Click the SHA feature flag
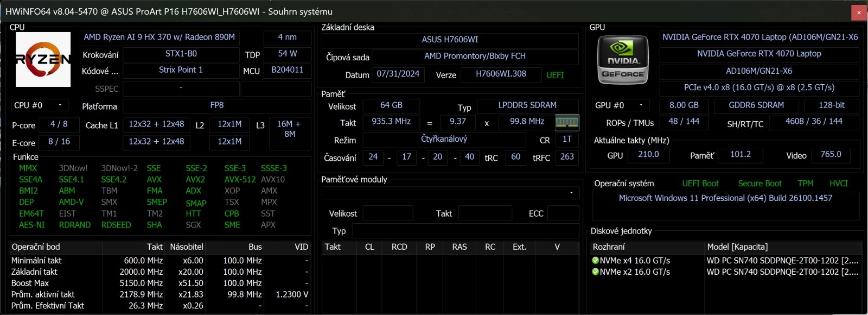The width and height of the screenshot is (868, 315). pos(154,225)
